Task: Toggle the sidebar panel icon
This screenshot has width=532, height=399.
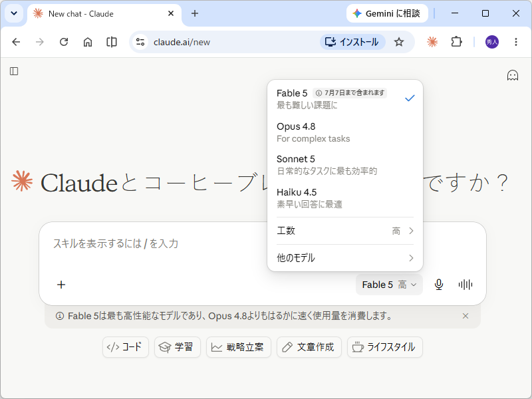Action: 14,71
